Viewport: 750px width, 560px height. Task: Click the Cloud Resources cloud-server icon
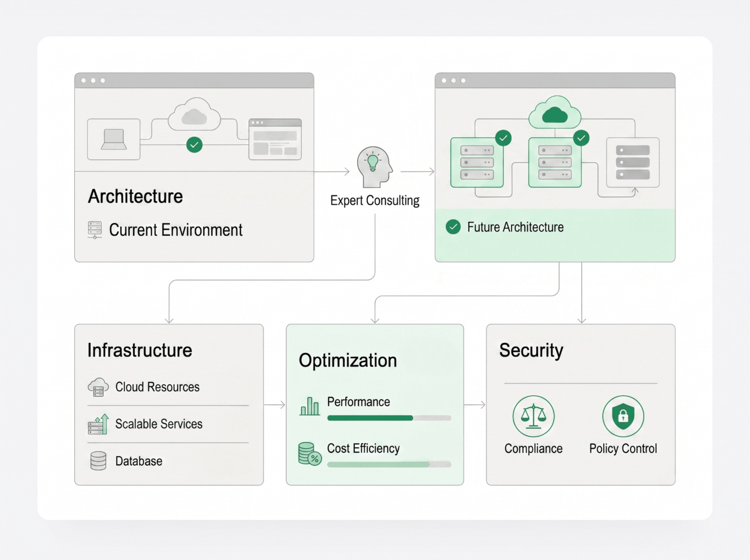click(x=98, y=387)
